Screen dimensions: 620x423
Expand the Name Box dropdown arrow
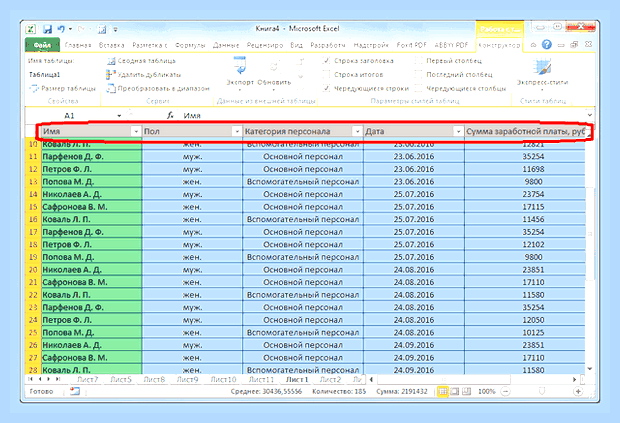coord(119,115)
